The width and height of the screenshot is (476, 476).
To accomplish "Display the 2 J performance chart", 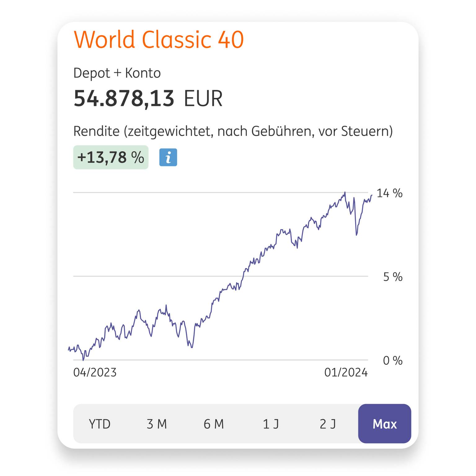I will [x=328, y=424].
